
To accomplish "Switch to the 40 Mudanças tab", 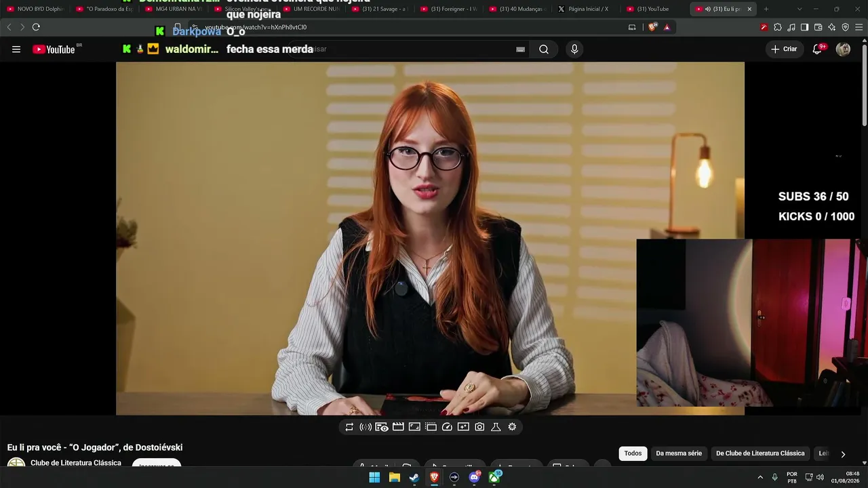I will 517,9.
